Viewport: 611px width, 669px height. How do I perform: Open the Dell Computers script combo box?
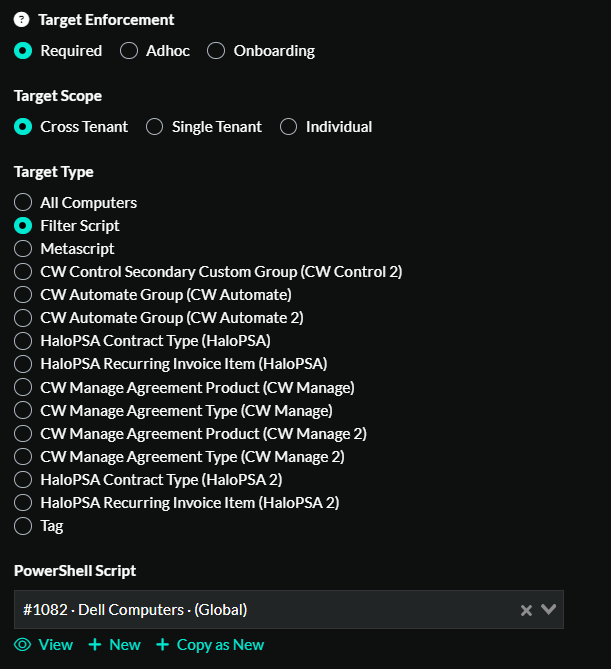pos(260,610)
